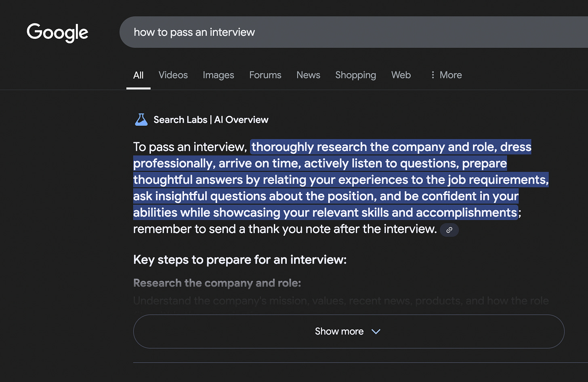The height and width of the screenshot is (382, 588).
Task: Switch to the Videos tab
Action: pyautogui.click(x=173, y=75)
